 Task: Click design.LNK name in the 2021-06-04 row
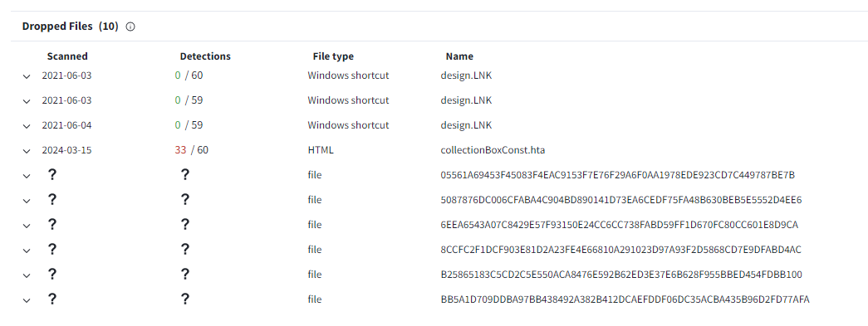[x=466, y=125]
